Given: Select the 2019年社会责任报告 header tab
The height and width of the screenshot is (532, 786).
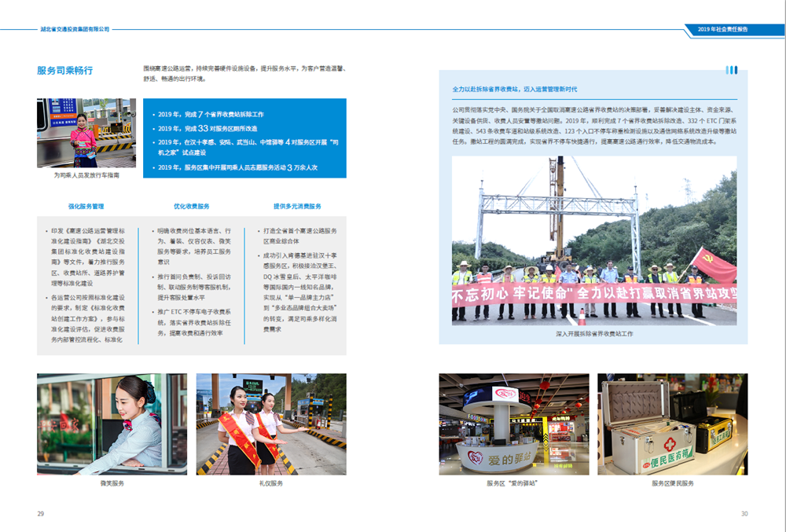Looking at the screenshot, I should [x=722, y=29].
